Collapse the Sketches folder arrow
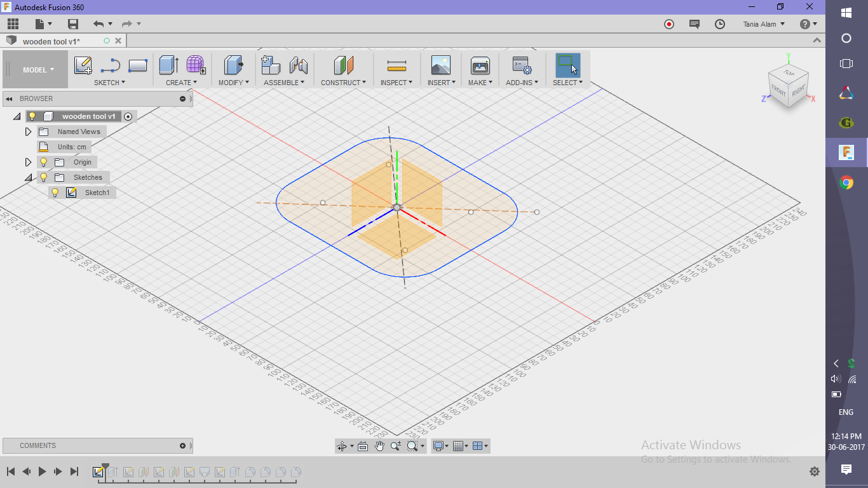This screenshot has height=488, width=868. click(28, 177)
